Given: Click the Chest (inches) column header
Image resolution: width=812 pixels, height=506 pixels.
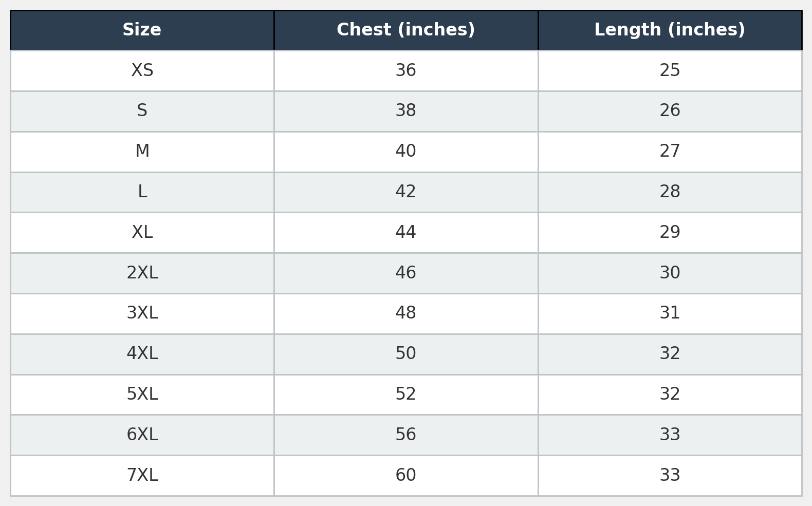Looking at the screenshot, I should click(406, 30).
